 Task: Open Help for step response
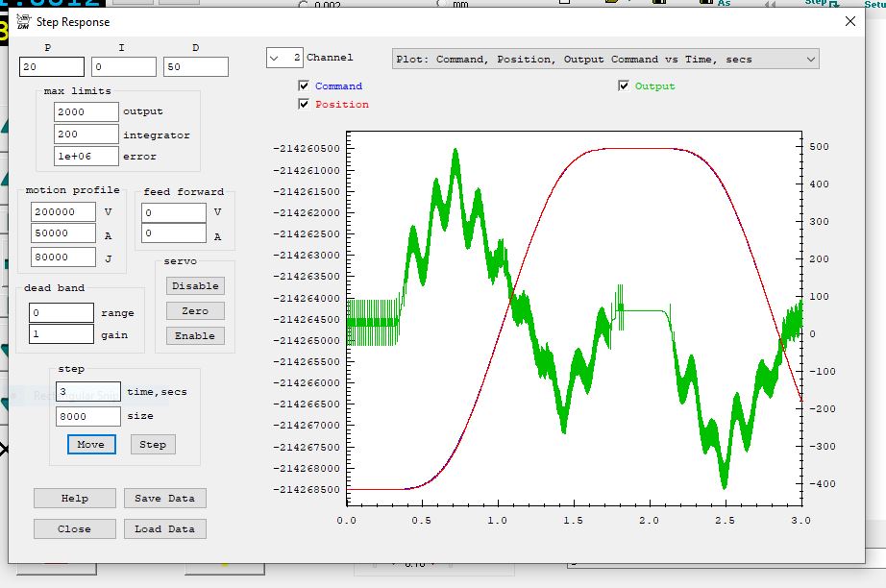pos(74,499)
